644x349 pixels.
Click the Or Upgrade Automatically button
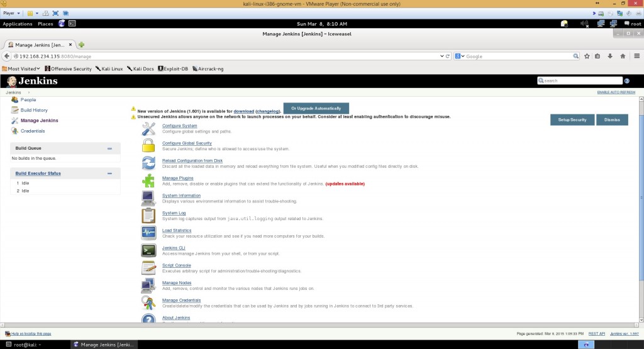point(316,108)
